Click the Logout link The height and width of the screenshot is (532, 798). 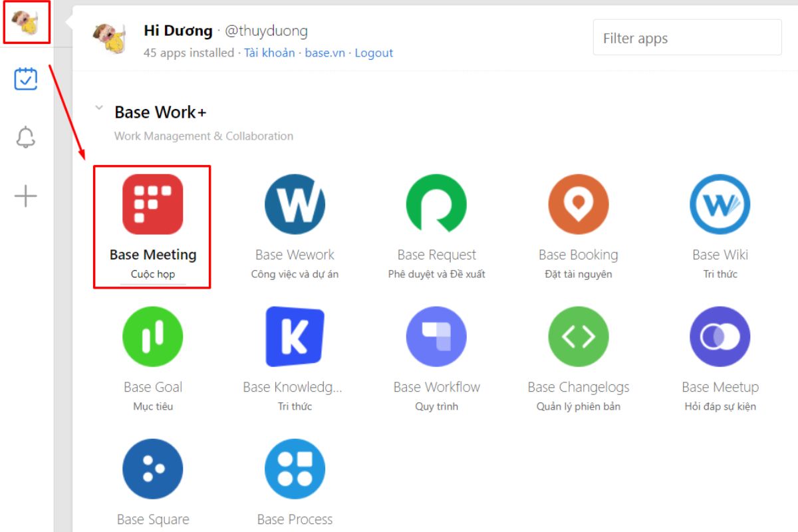[374, 53]
